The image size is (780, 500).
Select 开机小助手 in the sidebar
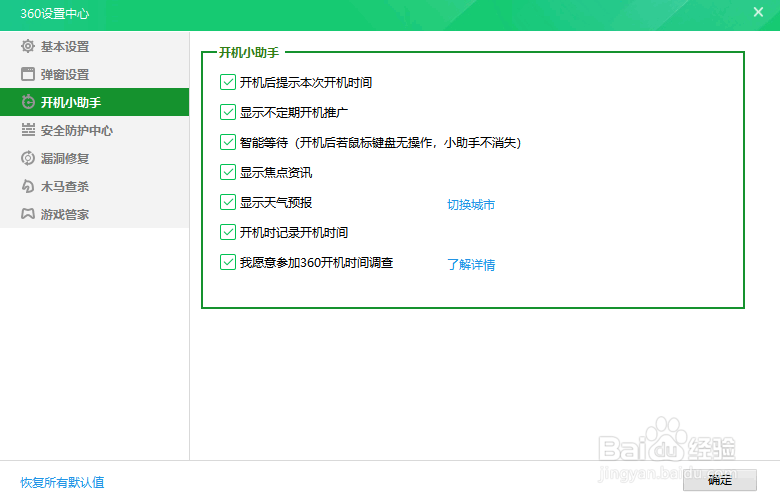(x=95, y=102)
